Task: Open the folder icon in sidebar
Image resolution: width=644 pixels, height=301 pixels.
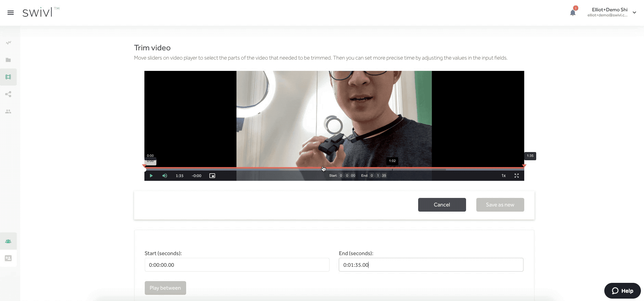Action: click(8, 60)
